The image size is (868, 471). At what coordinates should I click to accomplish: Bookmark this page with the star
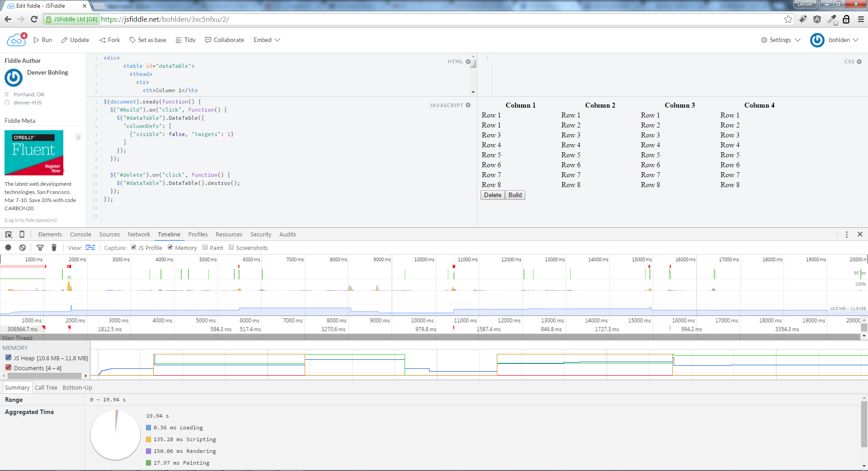click(788, 19)
